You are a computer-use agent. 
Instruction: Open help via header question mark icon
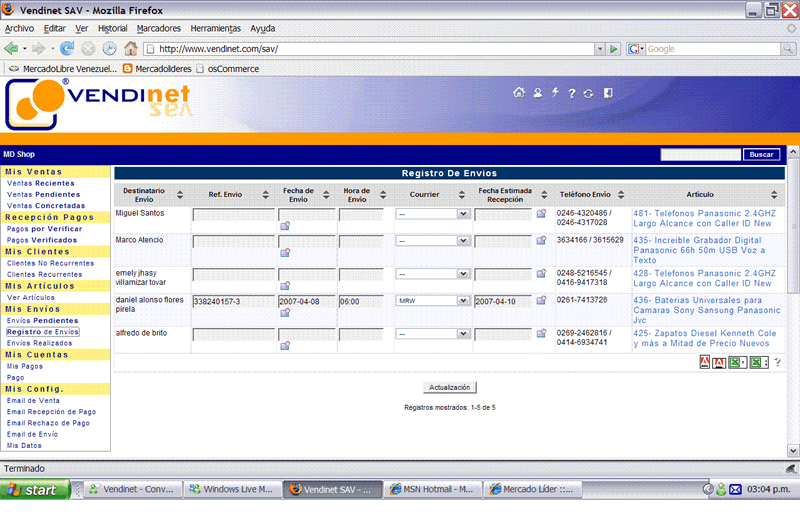pos(572,93)
